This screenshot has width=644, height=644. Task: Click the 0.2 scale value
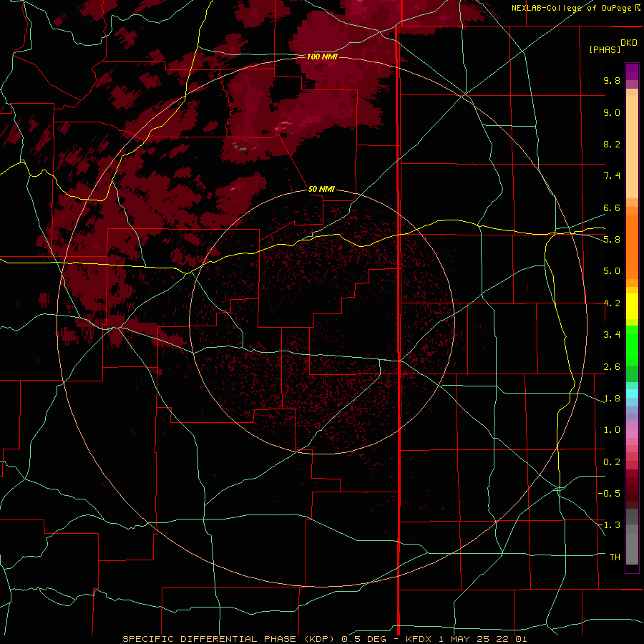coord(612,462)
